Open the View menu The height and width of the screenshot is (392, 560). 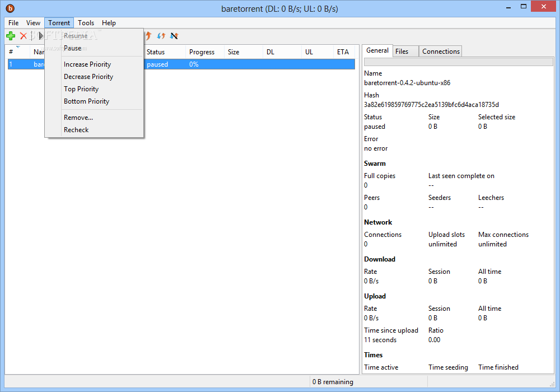33,23
